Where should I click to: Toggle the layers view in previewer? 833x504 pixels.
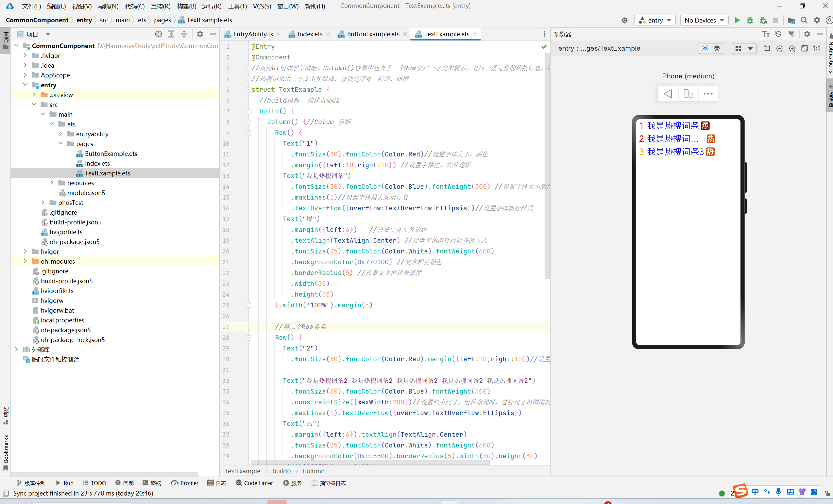coord(717,49)
